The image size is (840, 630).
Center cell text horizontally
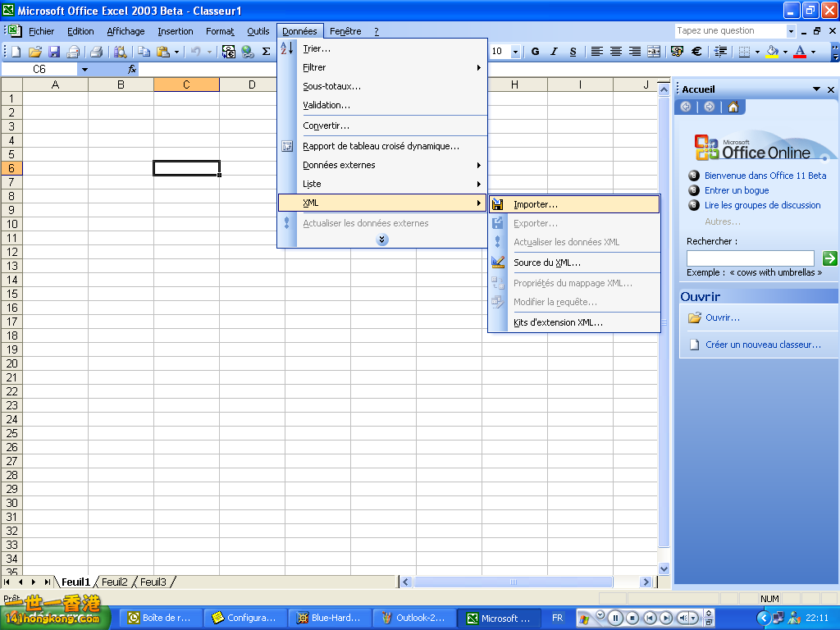[x=616, y=52]
